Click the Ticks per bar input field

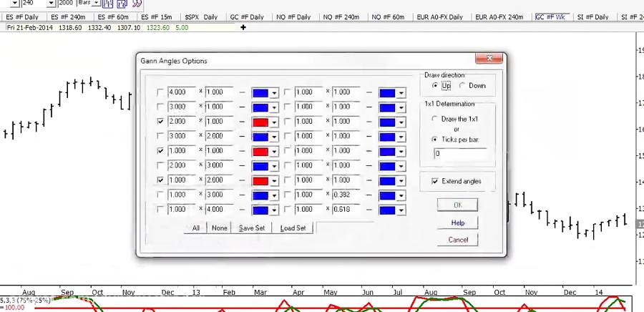(459, 154)
